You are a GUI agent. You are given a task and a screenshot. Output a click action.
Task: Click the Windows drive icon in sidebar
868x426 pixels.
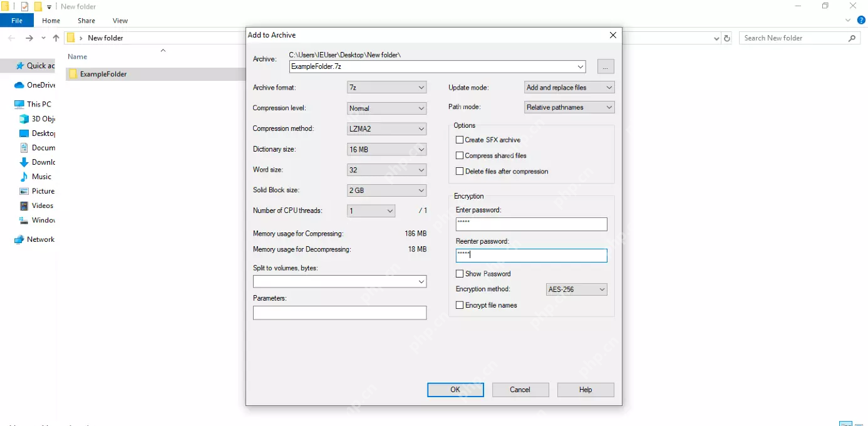point(24,220)
